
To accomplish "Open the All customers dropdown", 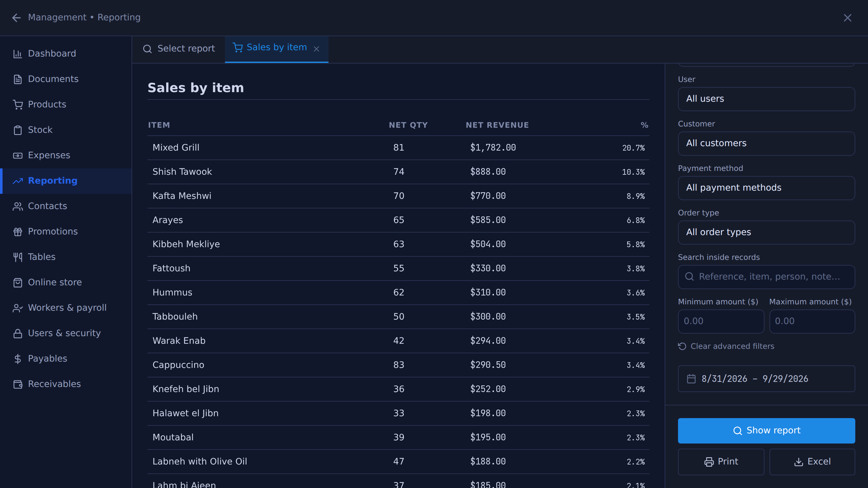I will click(x=766, y=143).
